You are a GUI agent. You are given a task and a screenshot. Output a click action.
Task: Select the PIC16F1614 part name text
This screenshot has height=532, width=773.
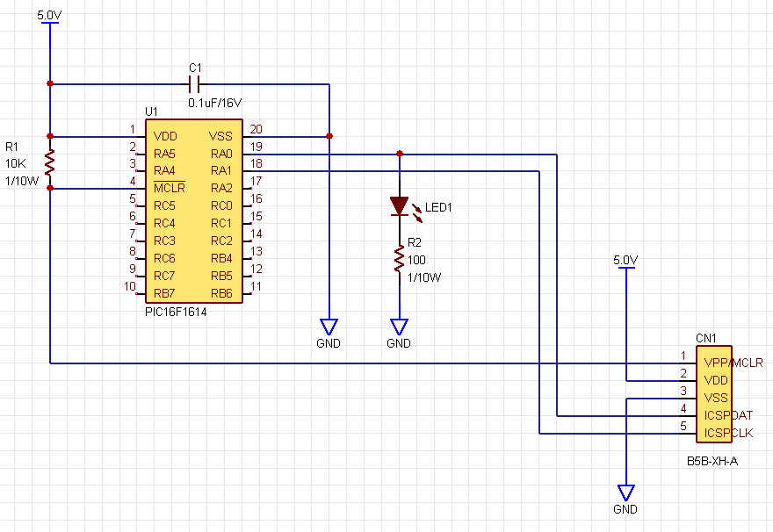click(x=176, y=311)
